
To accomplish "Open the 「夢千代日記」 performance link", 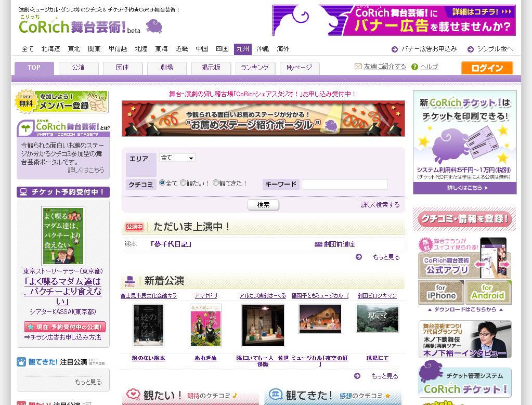I will pos(171,244).
